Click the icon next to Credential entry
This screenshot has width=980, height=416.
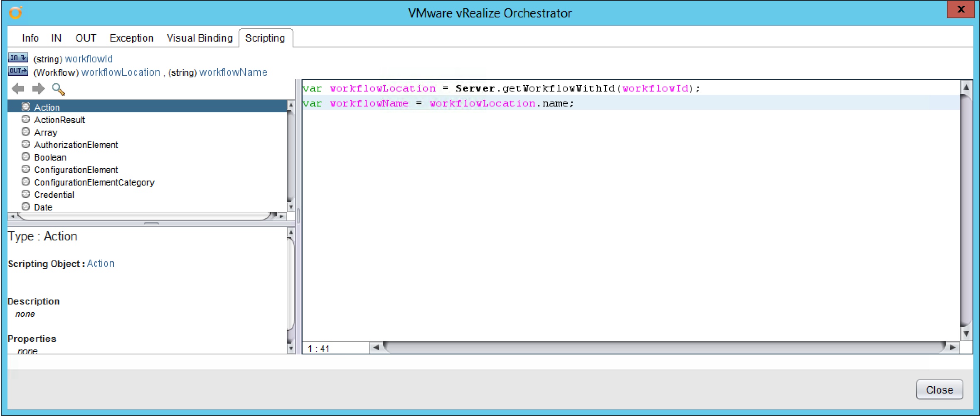(25, 194)
